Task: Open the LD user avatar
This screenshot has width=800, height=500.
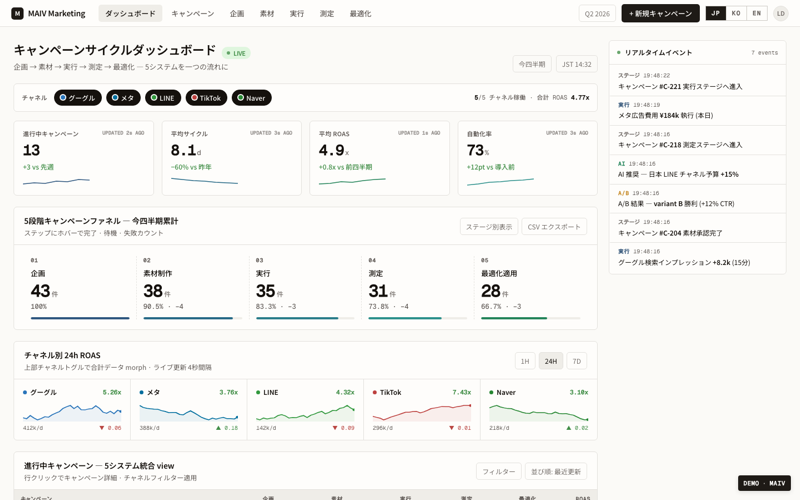Action: coord(781,13)
